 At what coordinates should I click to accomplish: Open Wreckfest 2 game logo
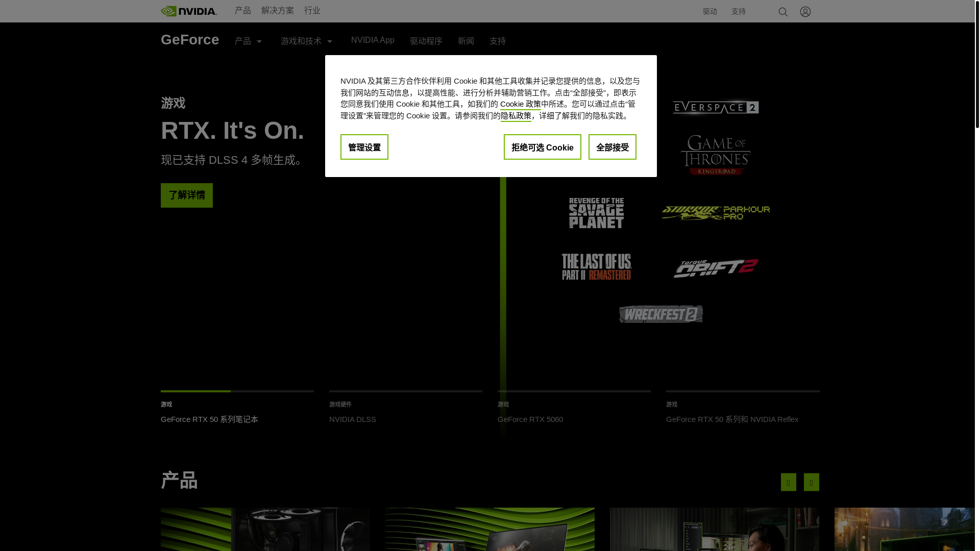661,314
